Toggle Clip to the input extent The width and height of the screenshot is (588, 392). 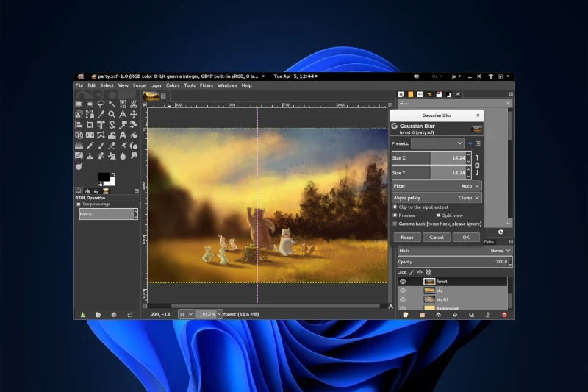click(395, 207)
